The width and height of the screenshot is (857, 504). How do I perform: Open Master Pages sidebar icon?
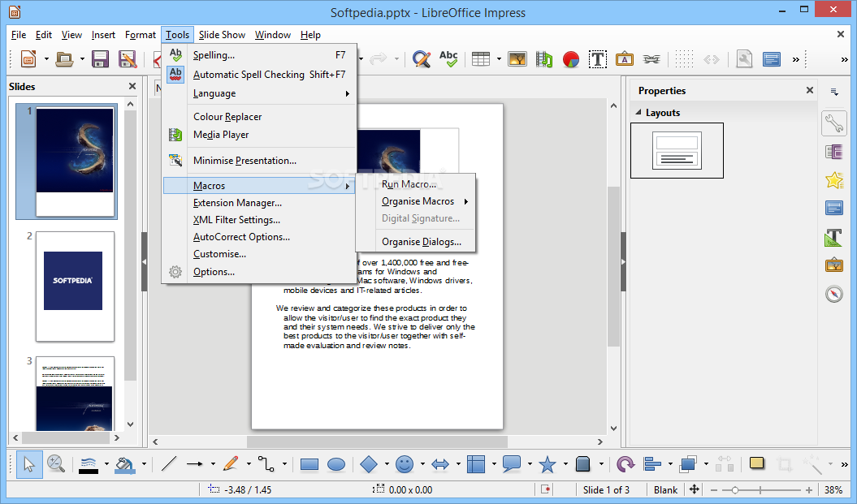(833, 208)
